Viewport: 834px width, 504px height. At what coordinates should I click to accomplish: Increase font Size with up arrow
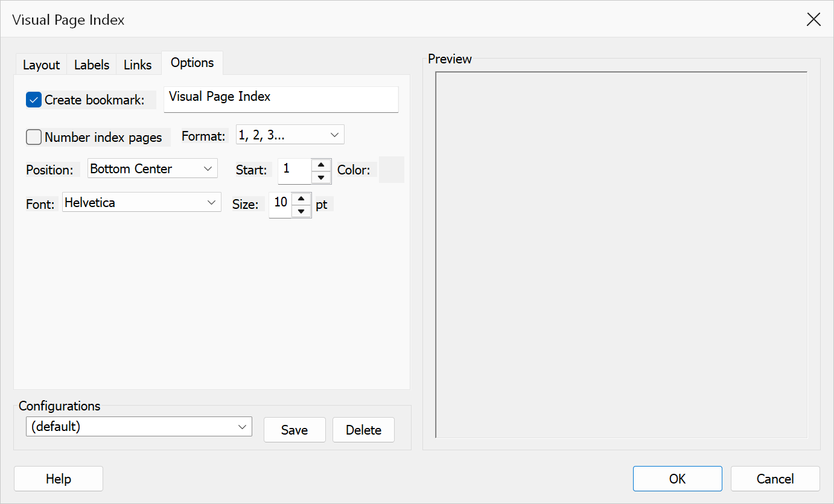click(x=301, y=199)
